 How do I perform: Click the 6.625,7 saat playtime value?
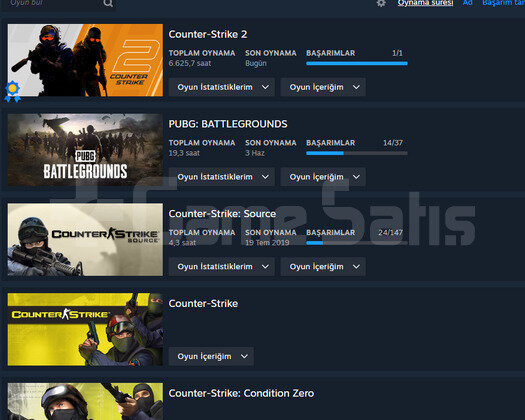(x=190, y=63)
